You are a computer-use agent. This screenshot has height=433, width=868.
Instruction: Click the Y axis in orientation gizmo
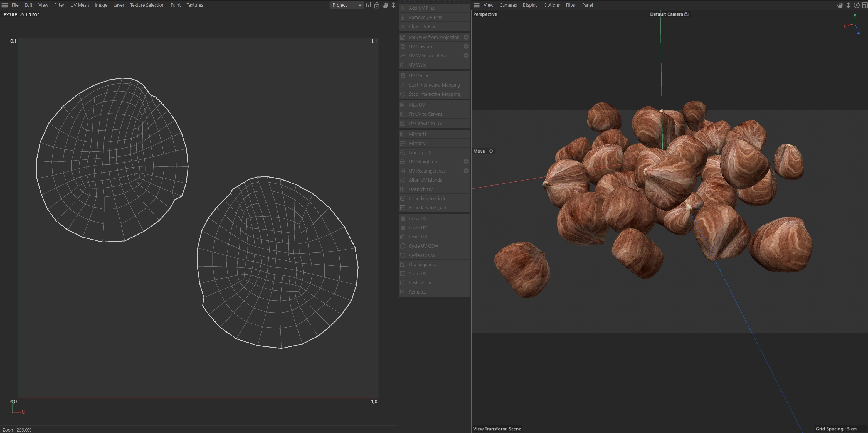click(x=855, y=16)
